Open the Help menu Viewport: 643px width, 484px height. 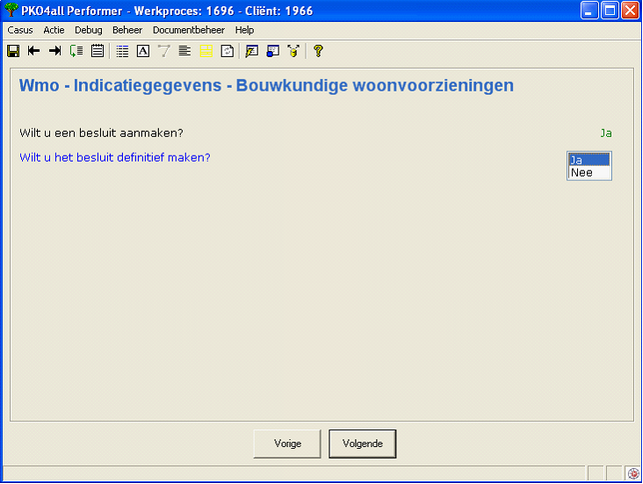click(244, 30)
